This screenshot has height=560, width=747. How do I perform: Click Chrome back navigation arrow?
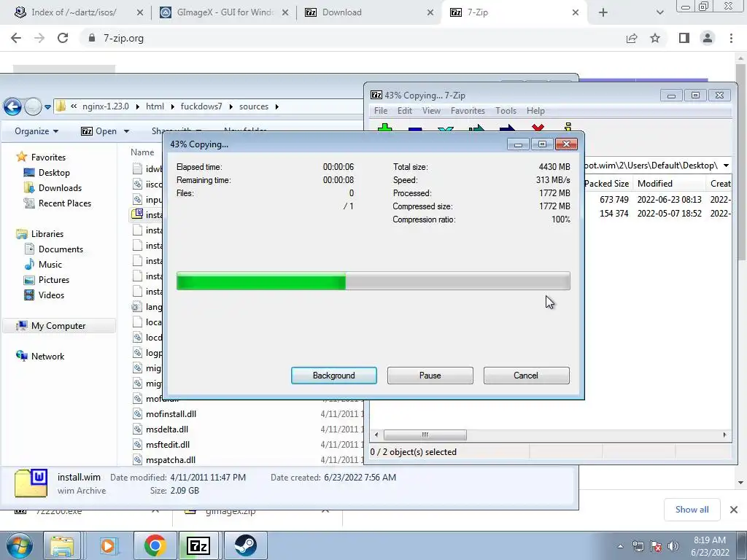click(16, 38)
